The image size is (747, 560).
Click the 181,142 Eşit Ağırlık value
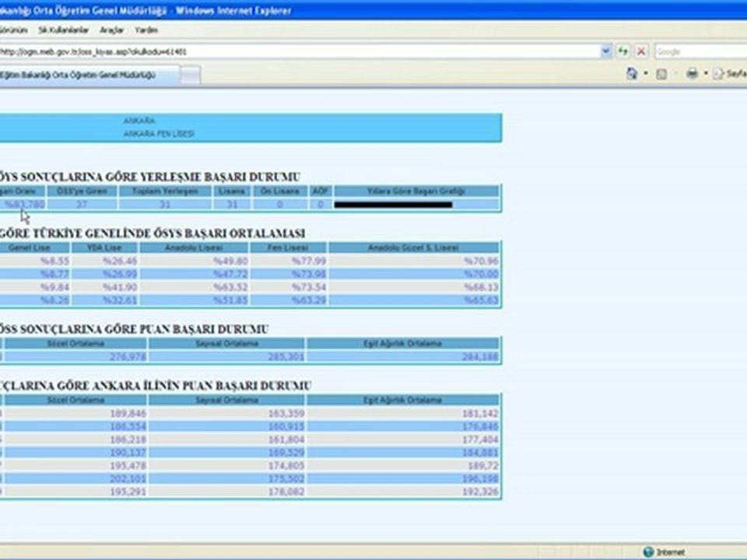click(480, 413)
